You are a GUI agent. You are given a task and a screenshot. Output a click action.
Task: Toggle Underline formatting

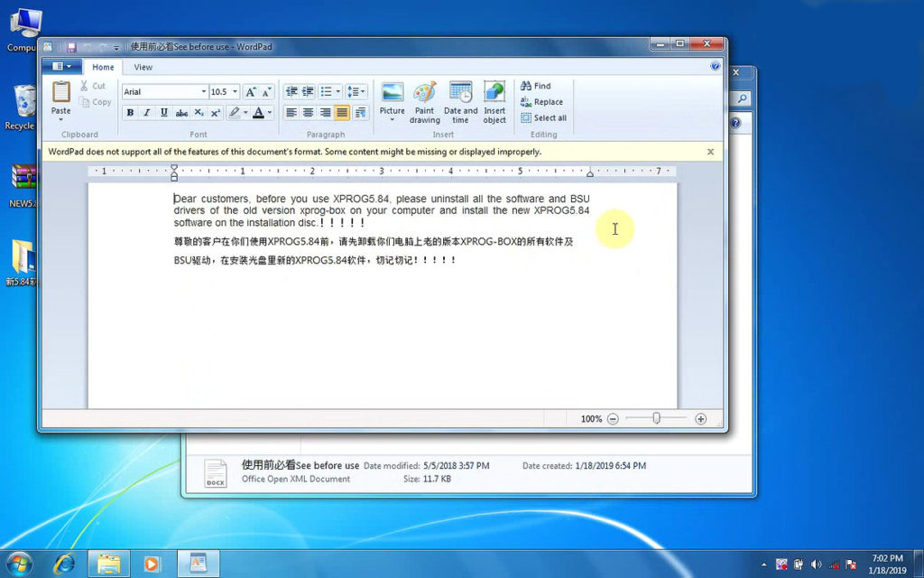(164, 113)
